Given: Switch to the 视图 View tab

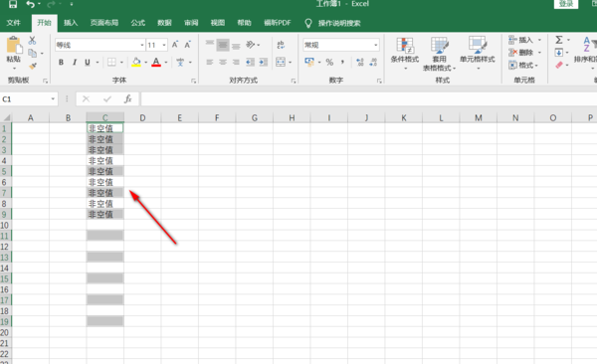Looking at the screenshot, I should (218, 23).
